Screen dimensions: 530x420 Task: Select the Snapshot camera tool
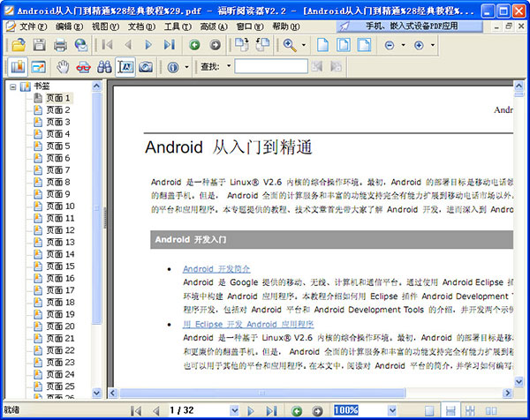click(146, 67)
